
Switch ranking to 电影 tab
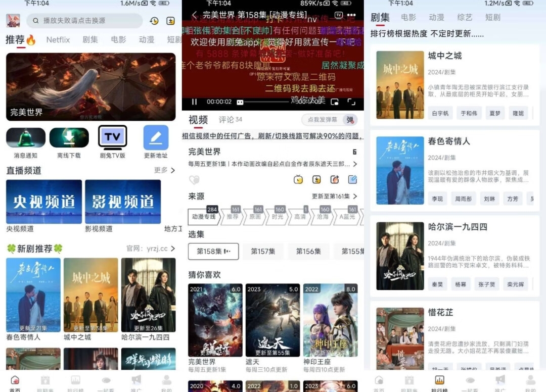coord(408,17)
